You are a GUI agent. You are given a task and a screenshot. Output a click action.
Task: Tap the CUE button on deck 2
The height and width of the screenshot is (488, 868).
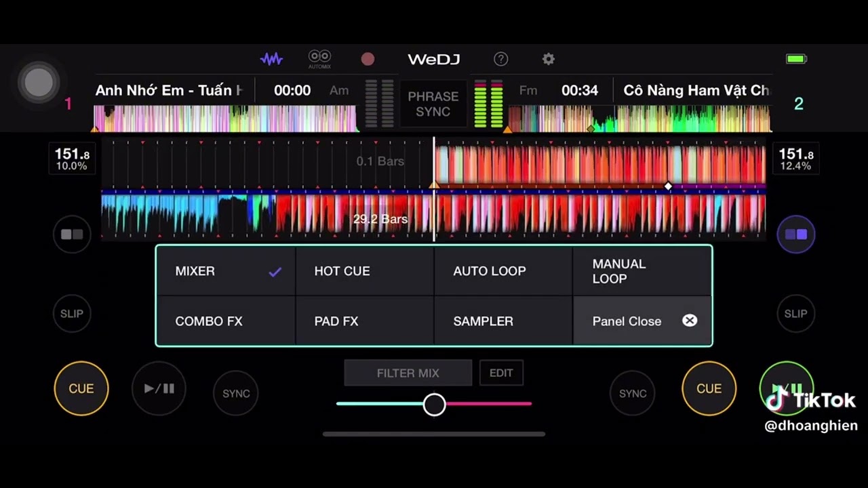pos(709,388)
